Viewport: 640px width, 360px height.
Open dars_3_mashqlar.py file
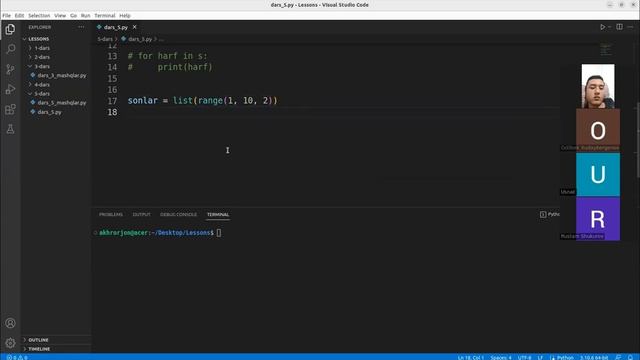pos(62,76)
